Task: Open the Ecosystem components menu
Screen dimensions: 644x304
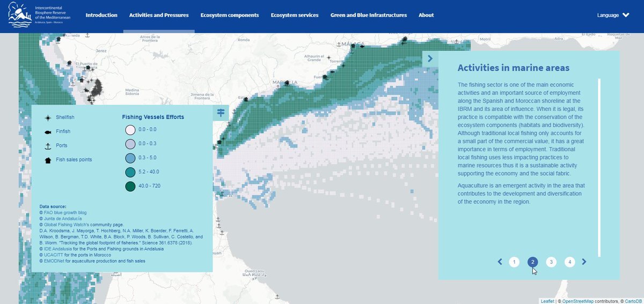Action: coord(229,15)
